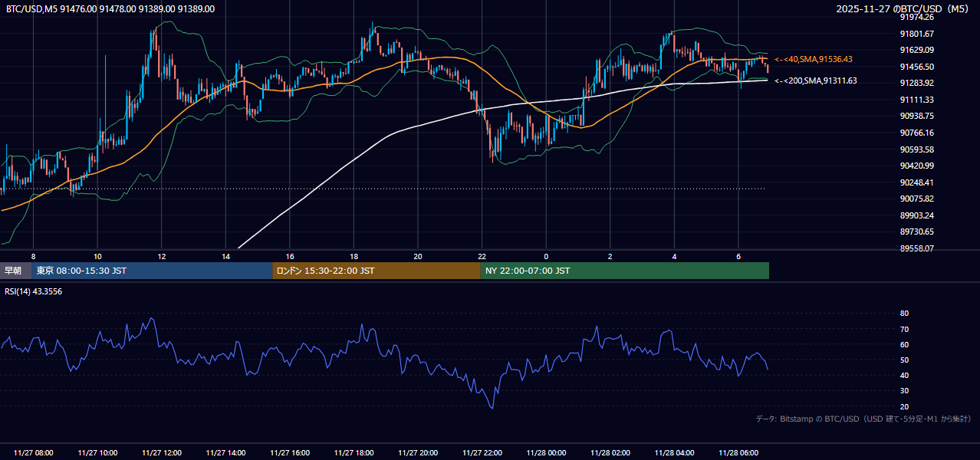Click the ロンドン 15:30-22:00 JST session bar
The height and width of the screenshot is (460, 980).
(377, 271)
